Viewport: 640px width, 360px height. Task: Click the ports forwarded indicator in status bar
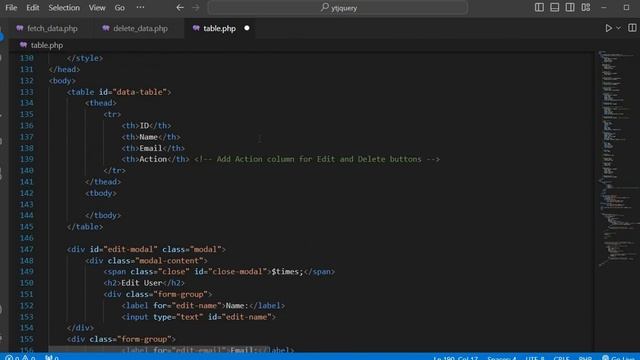(52, 358)
